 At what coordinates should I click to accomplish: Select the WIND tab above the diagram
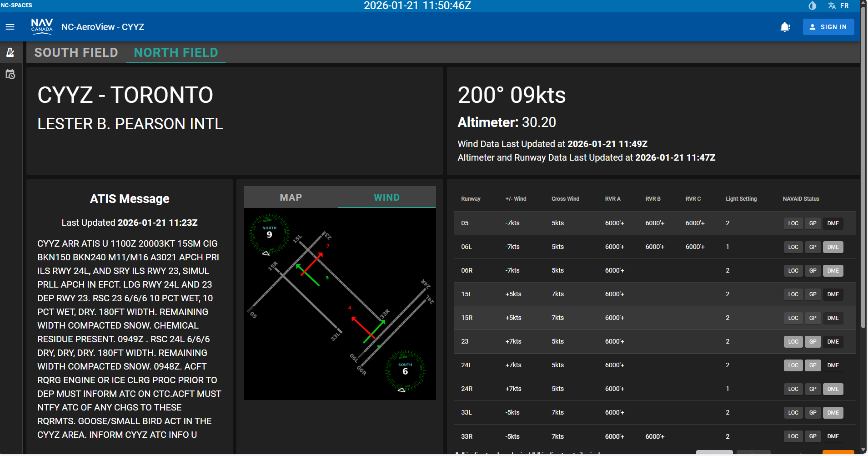(x=386, y=197)
